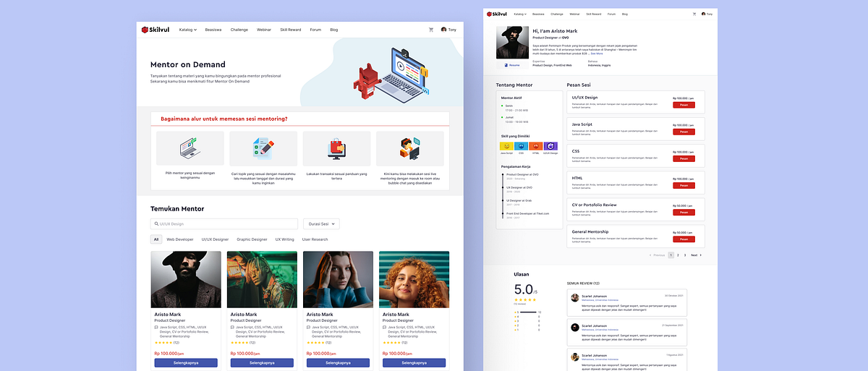Open Aristo Mark's Resume button
Screen dimensions: 868x371
tap(512, 65)
